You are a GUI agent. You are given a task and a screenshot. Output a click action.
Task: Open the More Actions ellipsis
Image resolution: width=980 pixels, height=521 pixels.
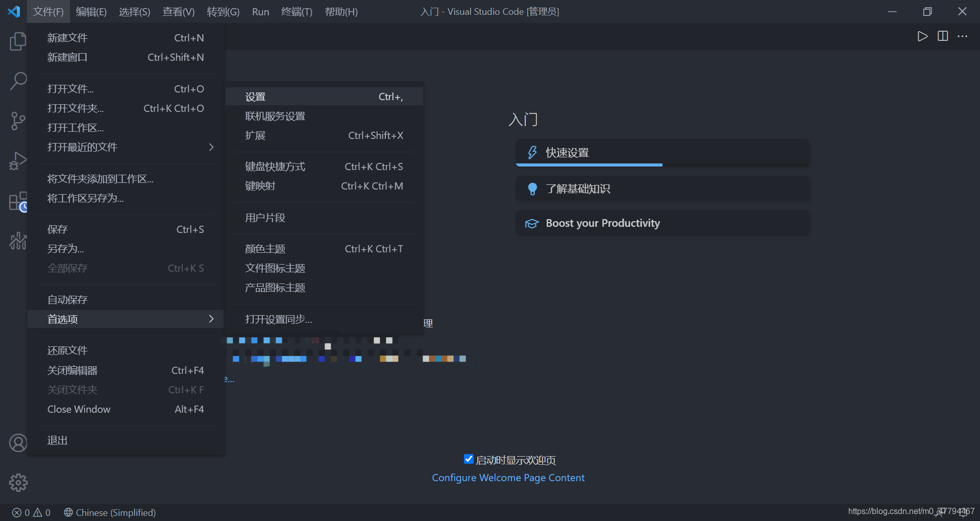point(963,36)
